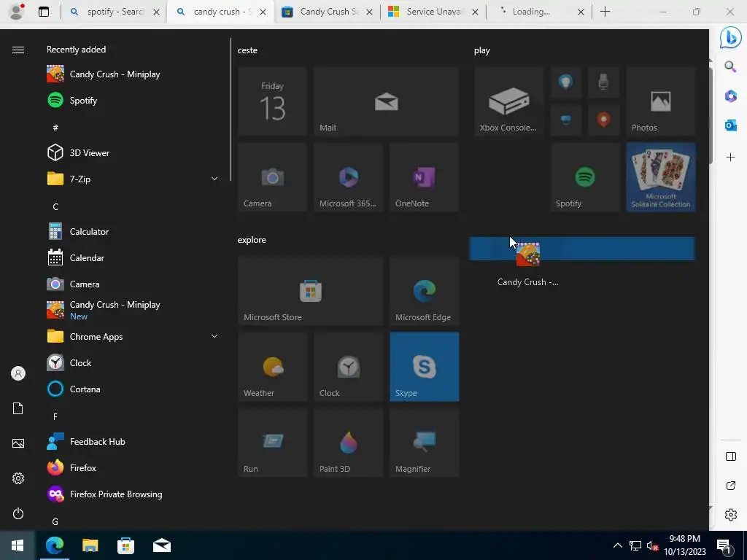
Task: Open a new browser tab with plus
Action: pyautogui.click(x=605, y=12)
